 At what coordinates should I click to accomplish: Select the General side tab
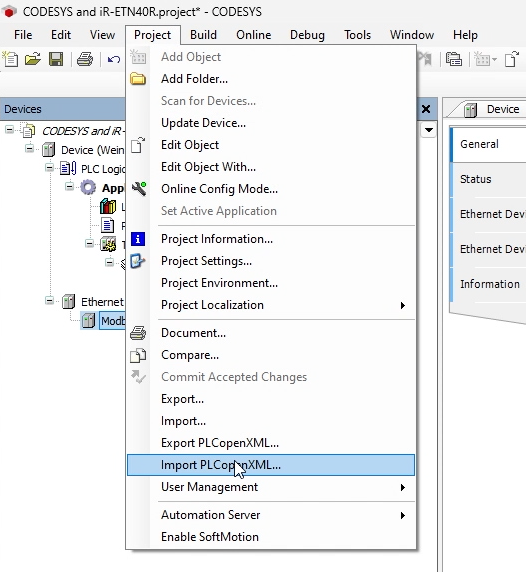(x=489, y=144)
